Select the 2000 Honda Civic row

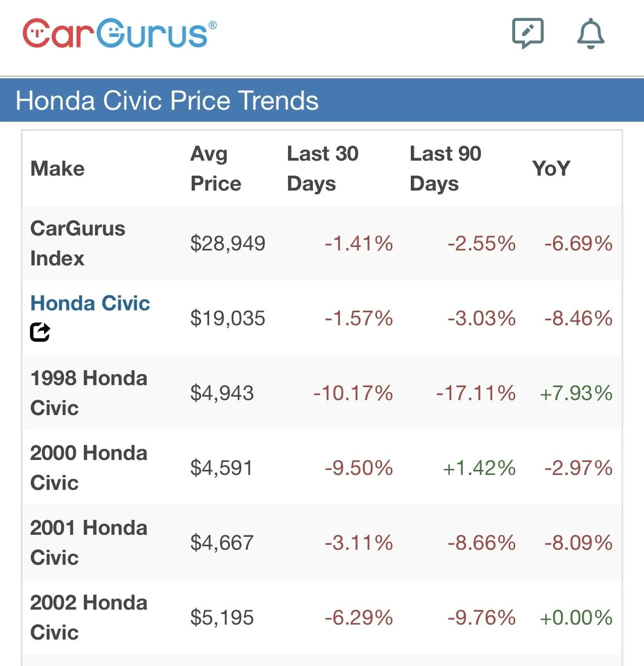(x=88, y=468)
